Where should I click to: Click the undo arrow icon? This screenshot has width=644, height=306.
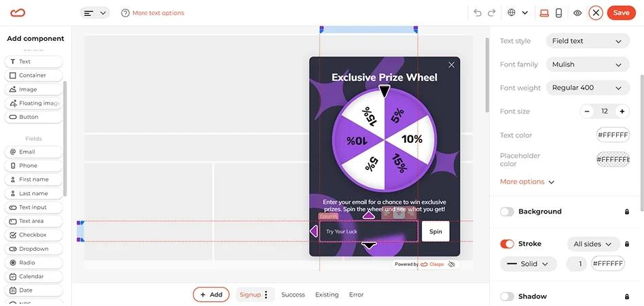point(478,13)
